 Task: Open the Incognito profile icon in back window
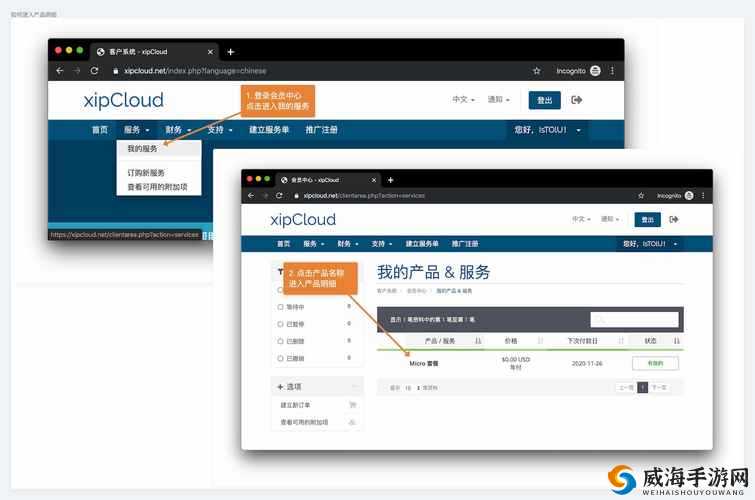595,71
